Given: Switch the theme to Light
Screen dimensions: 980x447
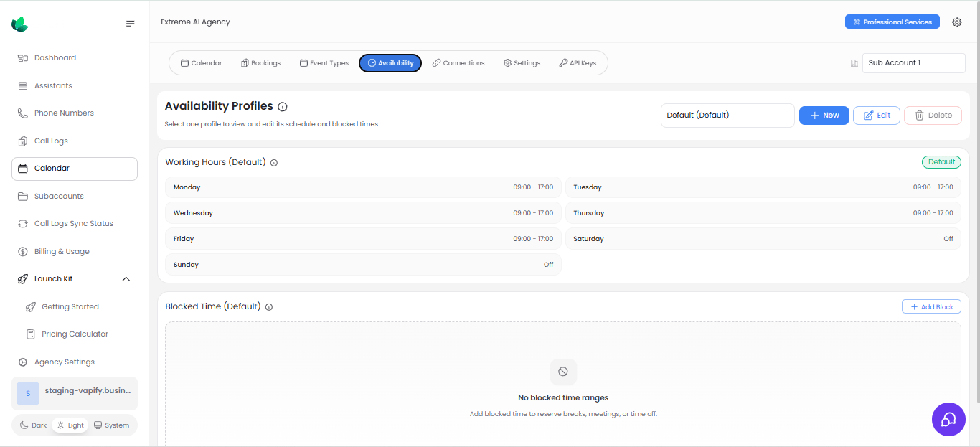Looking at the screenshot, I should 70,425.
